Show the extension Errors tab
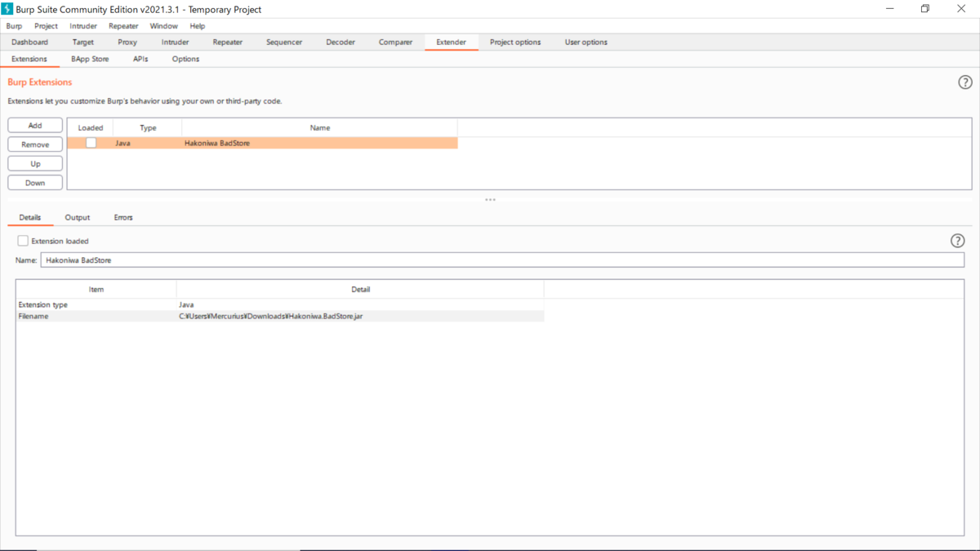 pos(123,218)
